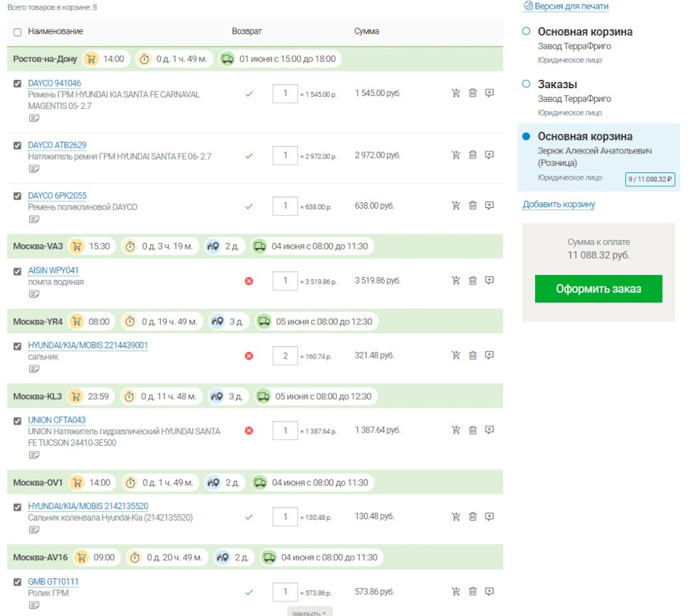Click note icon under AISIN WPY041

34,294
